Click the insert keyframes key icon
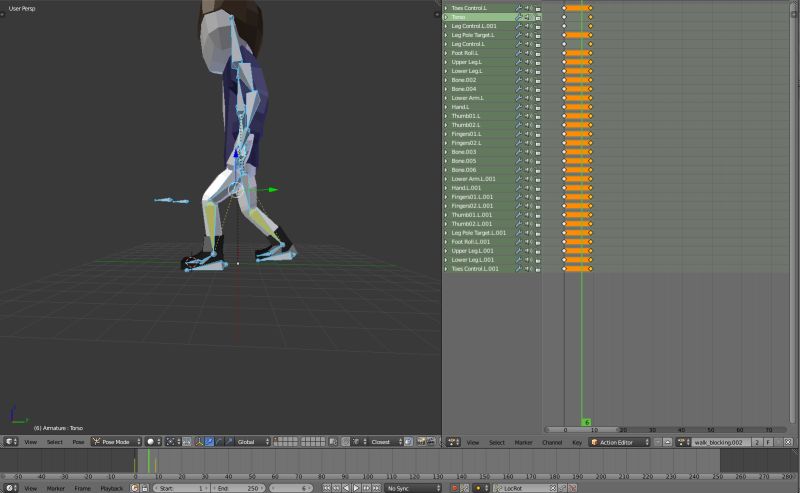This screenshot has height=493, width=800. [562, 488]
